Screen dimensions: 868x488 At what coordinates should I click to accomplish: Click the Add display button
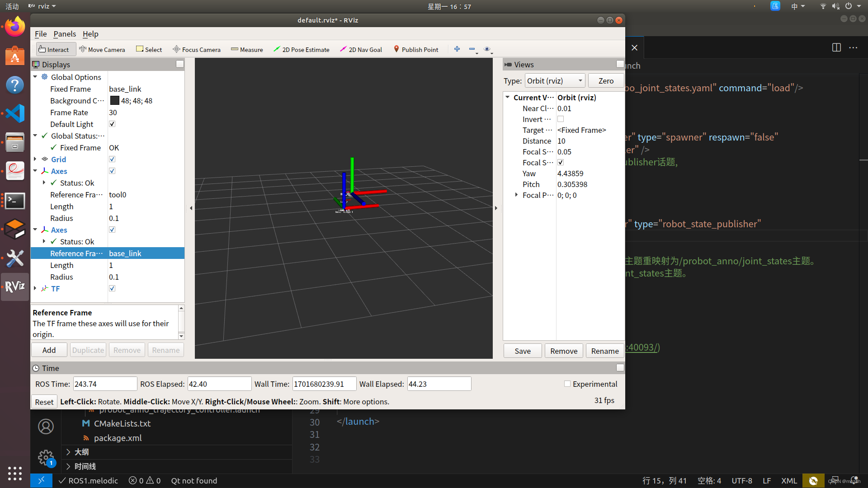pyautogui.click(x=49, y=350)
